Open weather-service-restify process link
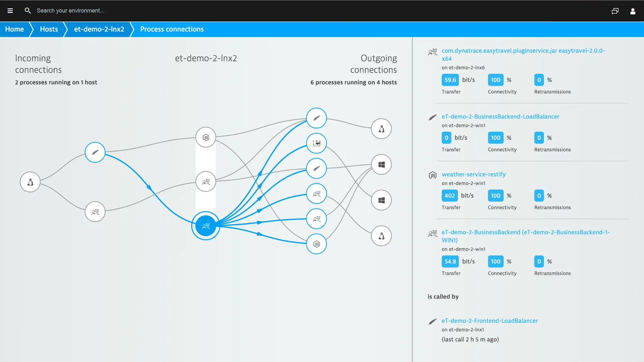Screen dimensions: 644x362 [473, 174]
